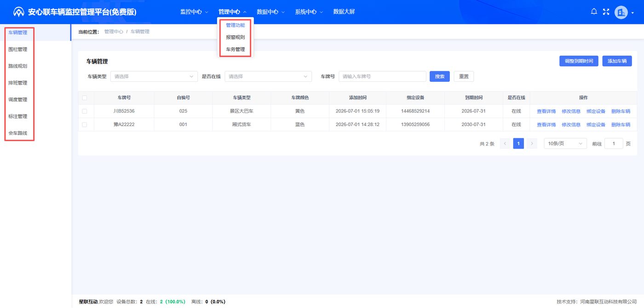The width and height of the screenshot is (644, 308).
Task: Check the row for 豫A22222
Action: pos(84,125)
